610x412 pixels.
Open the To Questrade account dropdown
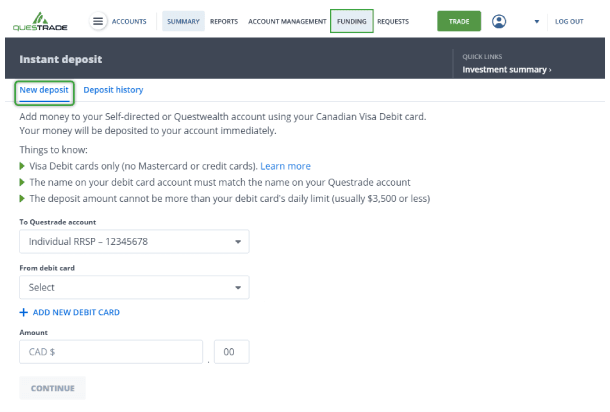point(134,241)
